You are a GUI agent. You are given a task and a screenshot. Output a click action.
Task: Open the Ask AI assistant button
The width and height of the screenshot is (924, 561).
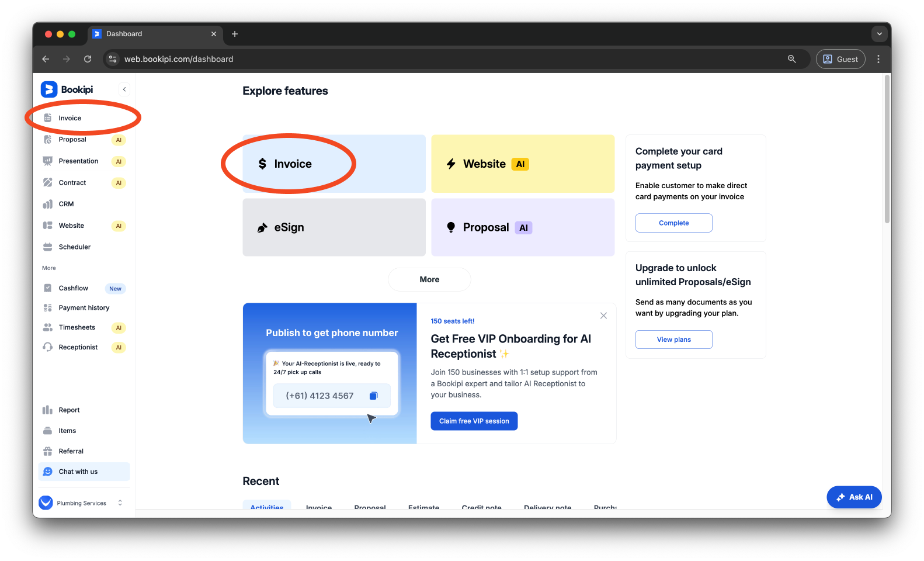(x=854, y=497)
